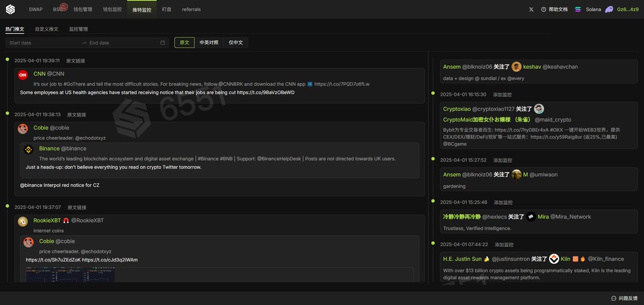
Task: Click the H.E. Justin Sun account name
Action: pos(463,259)
